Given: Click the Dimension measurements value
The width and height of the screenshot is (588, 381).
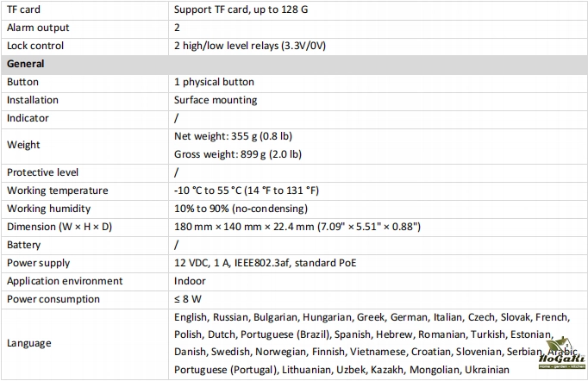Looking at the screenshot, I should 297,227.
